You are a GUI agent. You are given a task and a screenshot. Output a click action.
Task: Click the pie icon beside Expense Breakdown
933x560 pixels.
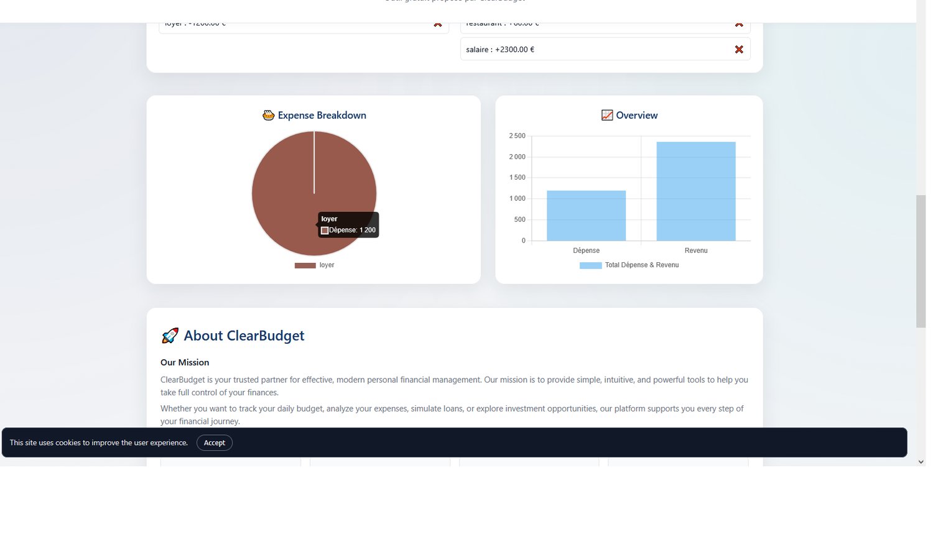[269, 115]
